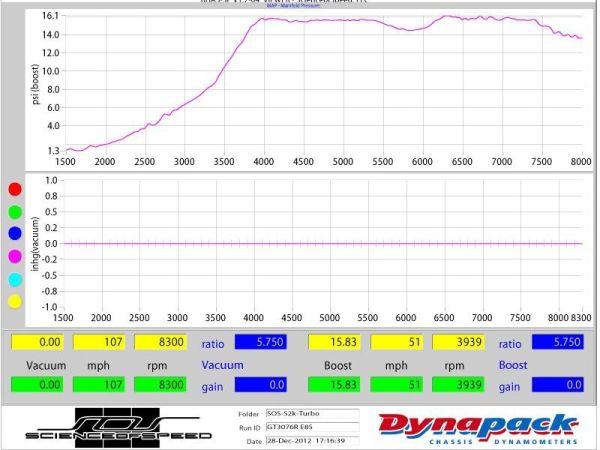Click the blue Vacuum section label
Viewport: 600px width, 450px height.
coord(222,365)
